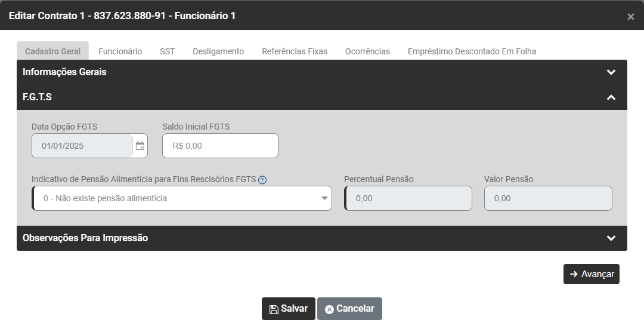Open the SST tab
This screenshot has width=644, height=329.
click(168, 51)
